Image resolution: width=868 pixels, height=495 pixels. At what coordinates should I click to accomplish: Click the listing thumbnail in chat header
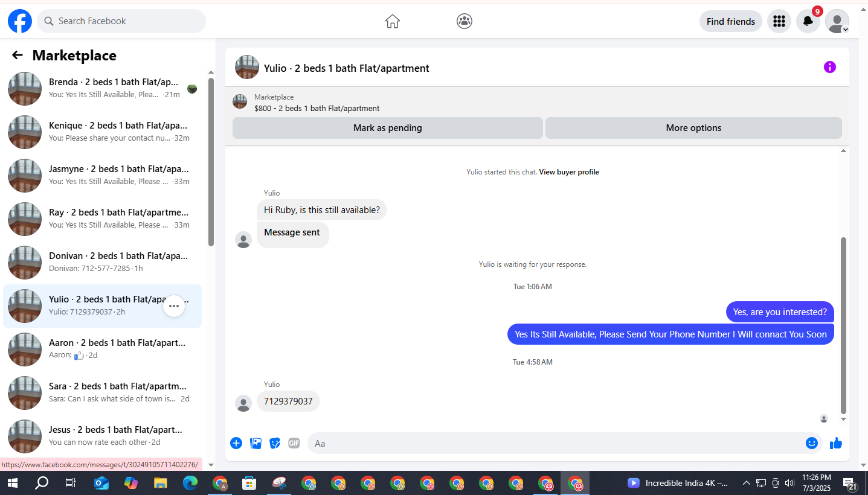click(247, 67)
